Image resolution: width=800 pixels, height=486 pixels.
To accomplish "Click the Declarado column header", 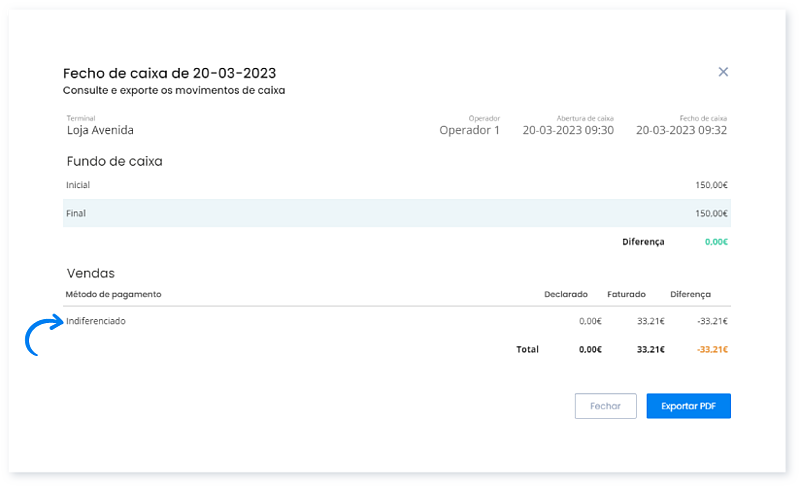I will 565,295.
